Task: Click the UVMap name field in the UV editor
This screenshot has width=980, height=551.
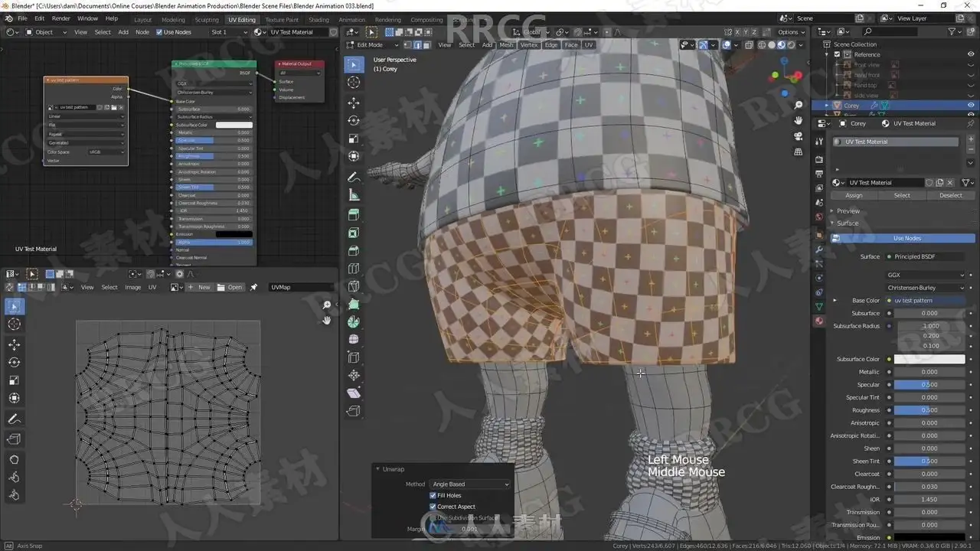Action: pos(300,288)
